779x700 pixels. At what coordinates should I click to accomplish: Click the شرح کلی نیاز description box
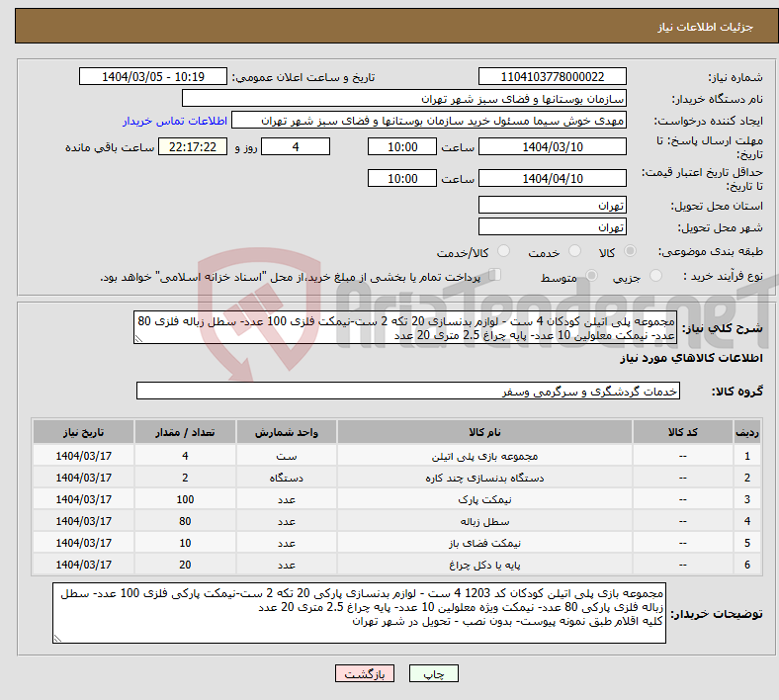pos(405,327)
